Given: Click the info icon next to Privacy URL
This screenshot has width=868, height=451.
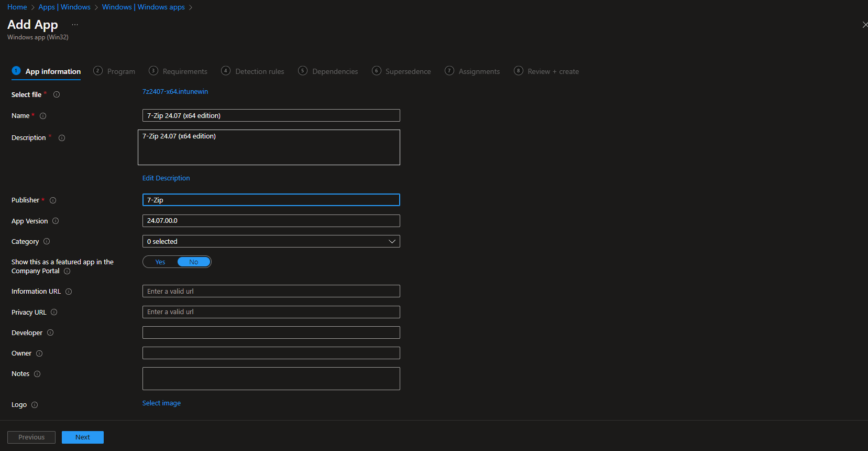Looking at the screenshot, I should click(x=54, y=312).
